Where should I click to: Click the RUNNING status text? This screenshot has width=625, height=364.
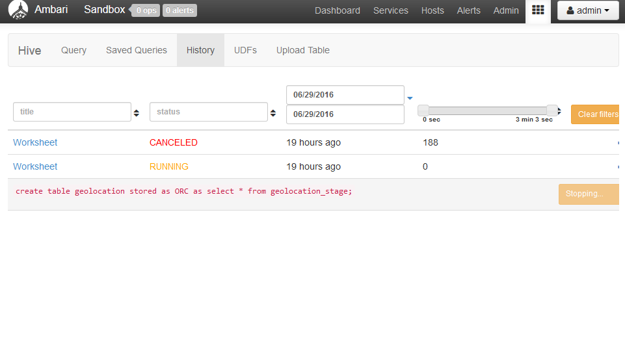coord(169,166)
